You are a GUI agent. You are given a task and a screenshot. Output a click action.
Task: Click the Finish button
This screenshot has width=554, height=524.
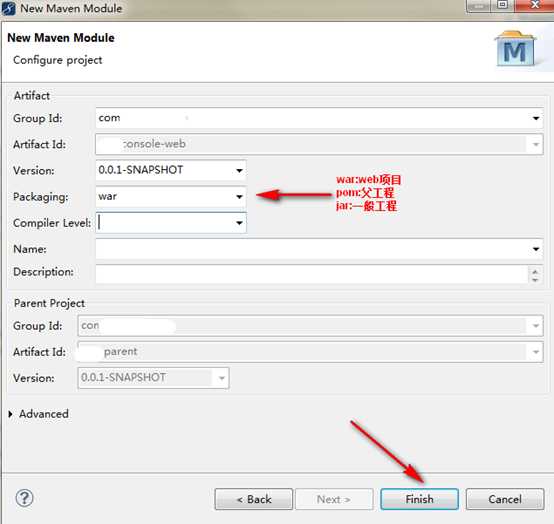[419, 499]
